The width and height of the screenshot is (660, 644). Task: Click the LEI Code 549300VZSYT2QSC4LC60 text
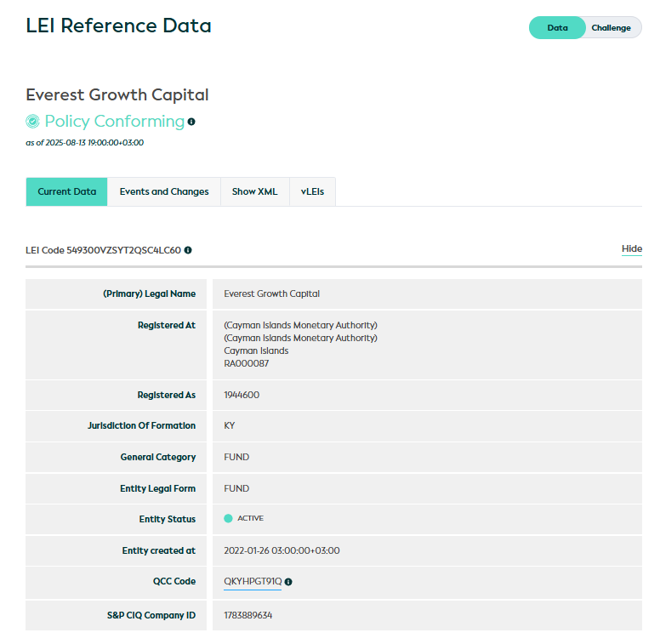point(103,250)
